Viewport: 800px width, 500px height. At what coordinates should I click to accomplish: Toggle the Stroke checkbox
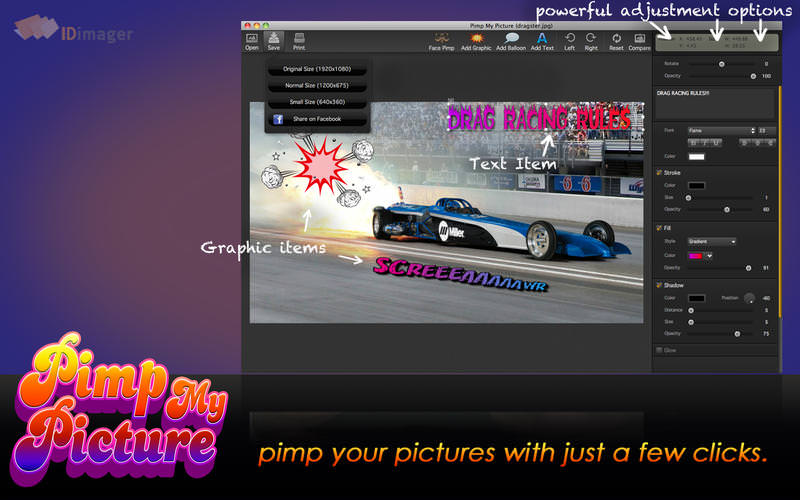click(x=659, y=172)
